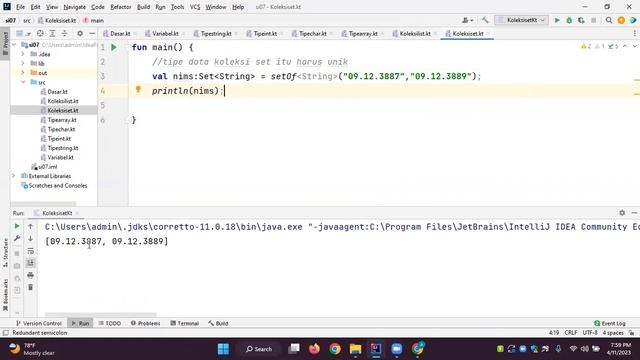This screenshot has height=360, width=640.
Task: Toggle scroll to end in Run console
Action: [30, 263]
